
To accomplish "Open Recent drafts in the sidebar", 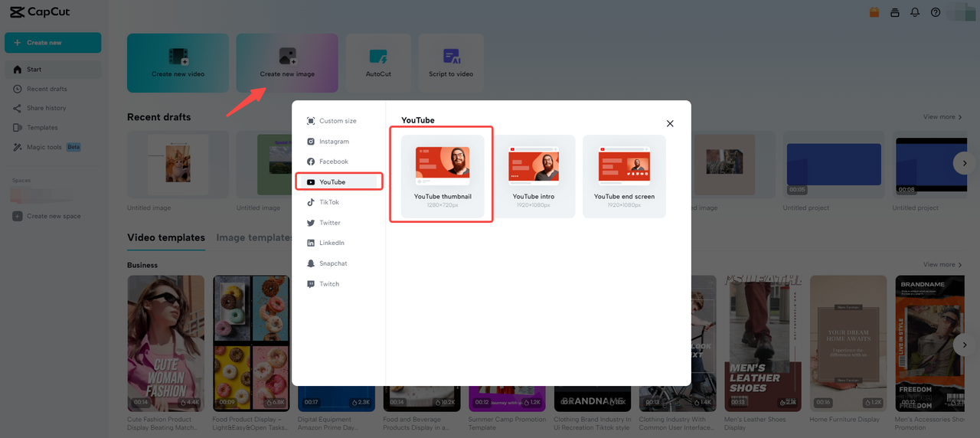I will click(47, 89).
